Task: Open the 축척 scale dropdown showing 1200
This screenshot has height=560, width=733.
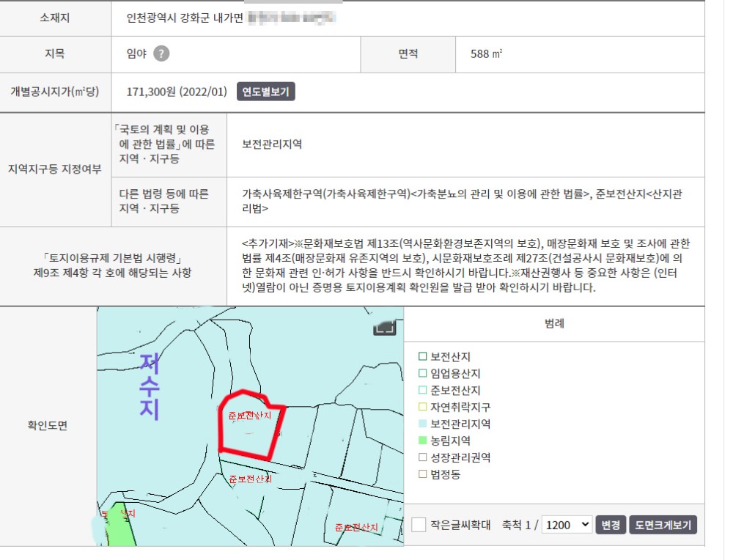Action: click(x=567, y=525)
